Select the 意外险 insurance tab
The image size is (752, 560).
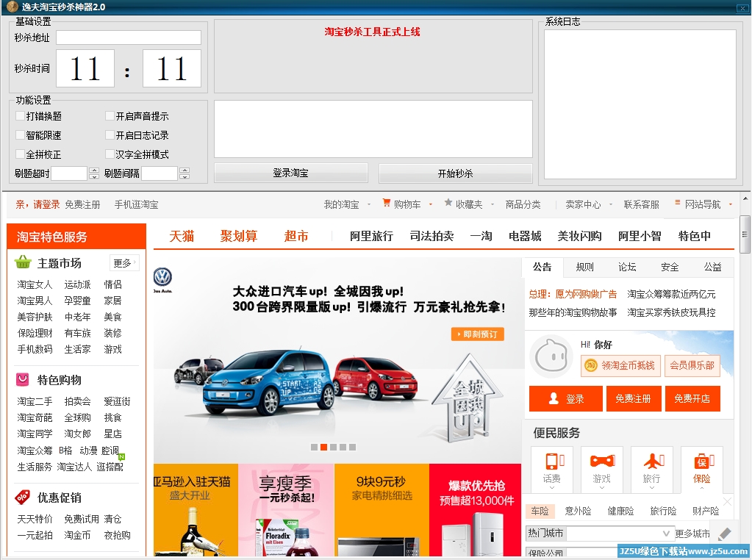578,511
